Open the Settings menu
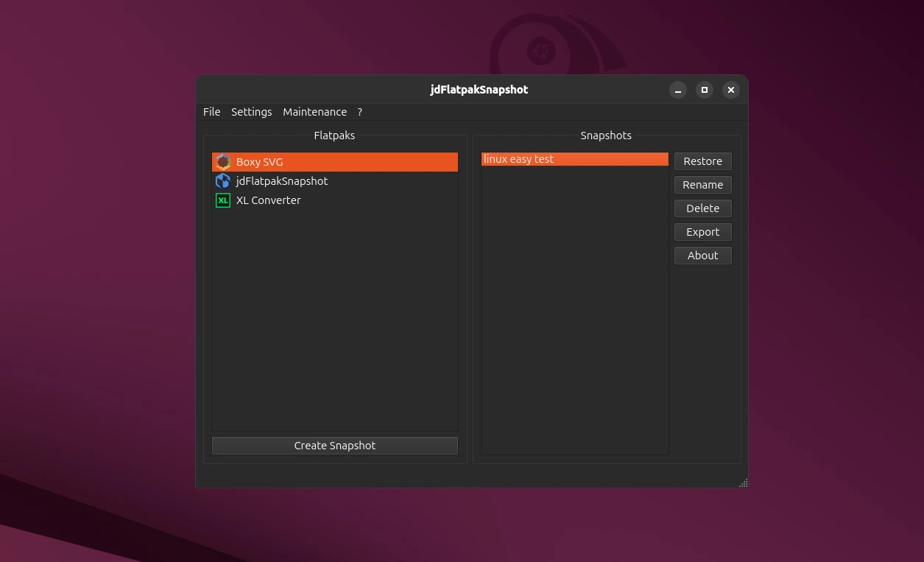The height and width of the screenshot is (562, 924). pyautogui.click(x=251, y=112)
